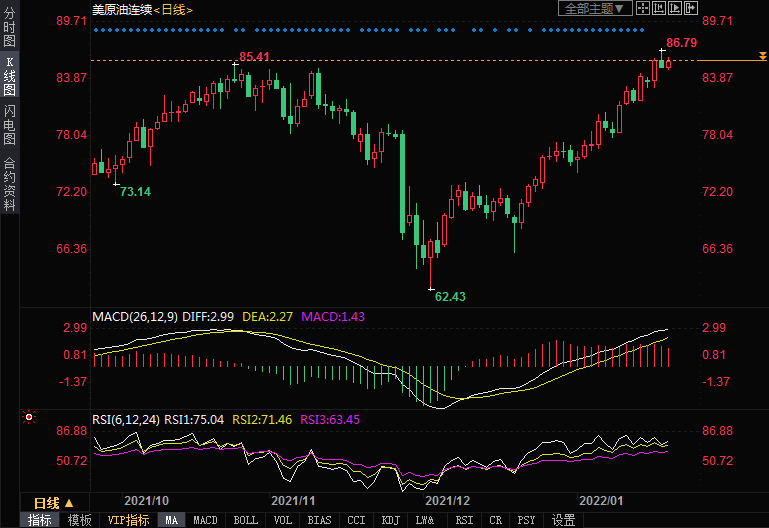Click the VIP指标 button
Screen dimensions: 769x528
pos(128,520)
